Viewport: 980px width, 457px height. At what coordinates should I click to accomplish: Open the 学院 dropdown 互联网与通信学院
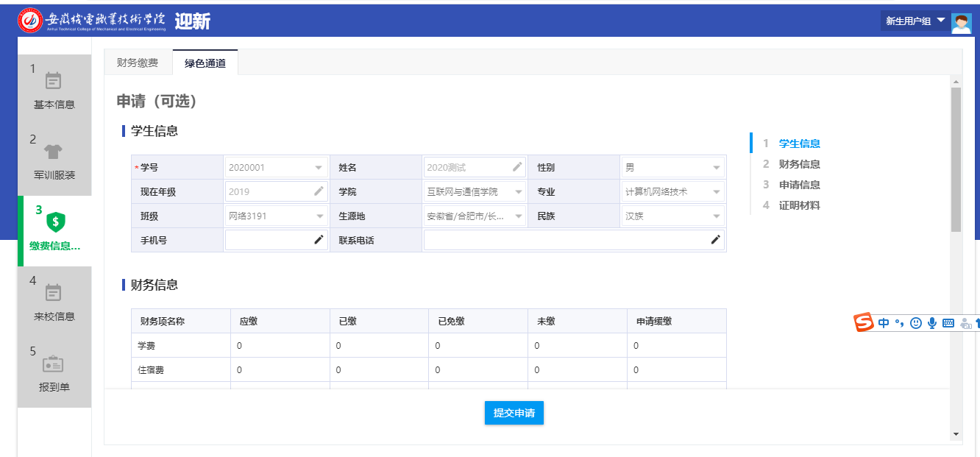tap(475, 191)
